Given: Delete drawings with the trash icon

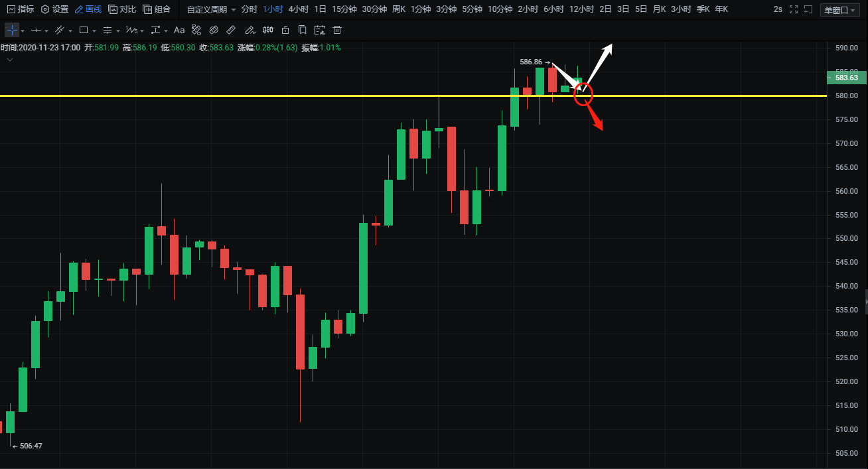Looking at the screenshot, I should pyautogui.click(x=337, y=31).
